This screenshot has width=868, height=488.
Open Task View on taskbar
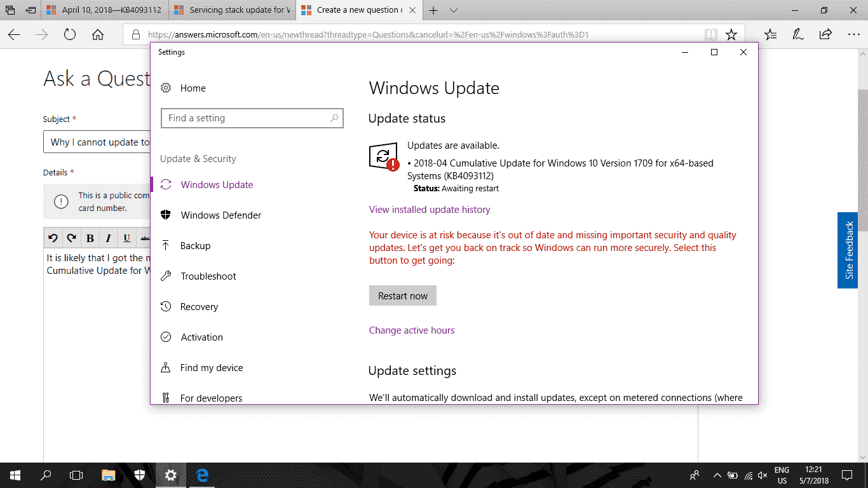(x=76, y=475)
